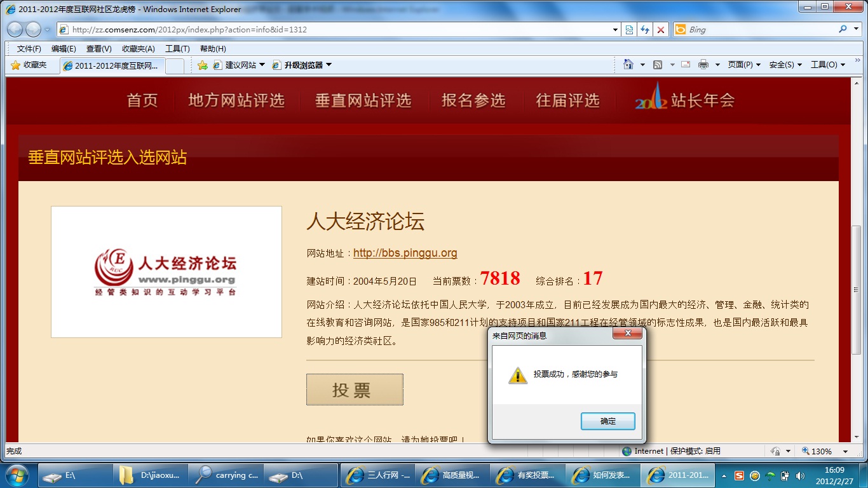Screen dimensions: 868x488
Task: Open the 安全(S) dropdown menu
Action: (x=785, y=65)
